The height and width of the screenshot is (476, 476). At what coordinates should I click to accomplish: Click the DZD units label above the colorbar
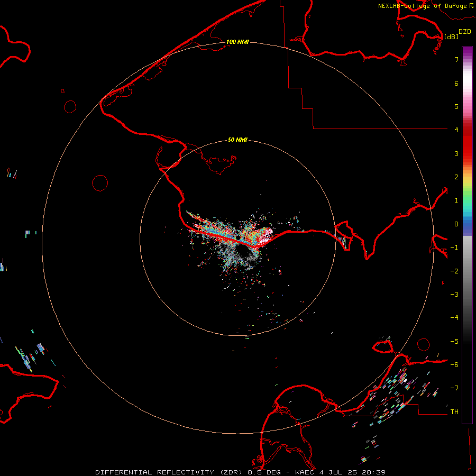coord(465,32)
